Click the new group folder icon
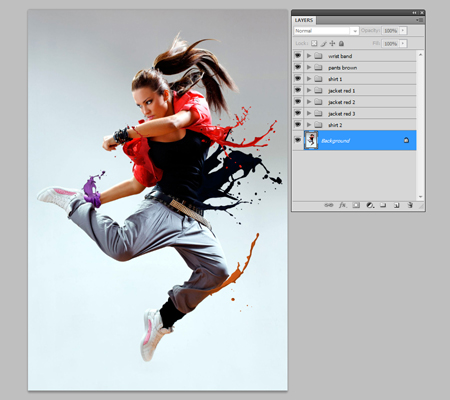Viewport: 450px width, 400px height. (x=383, y=205)
